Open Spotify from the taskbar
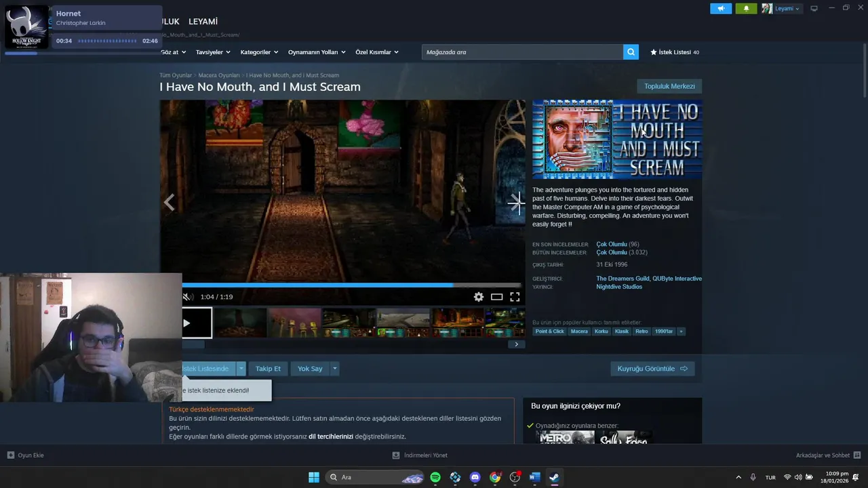 [x=435, y=477]
